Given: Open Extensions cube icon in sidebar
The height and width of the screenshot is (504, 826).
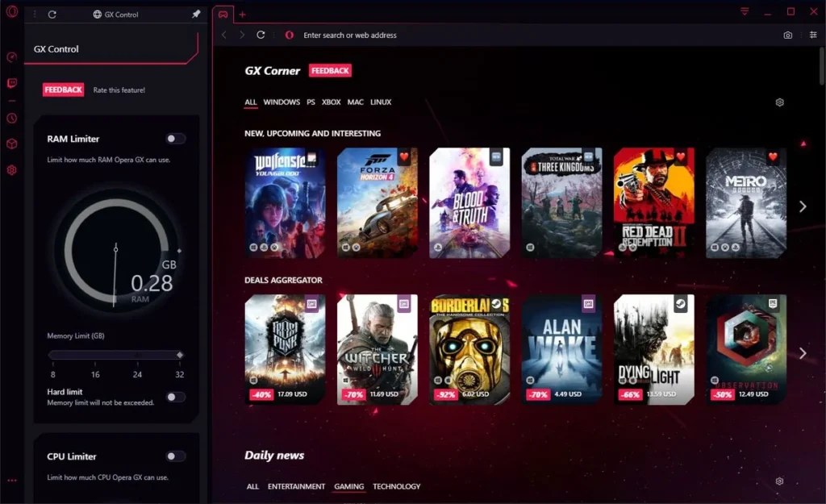Looking at the screenshot, I should (x=11, y=144).
